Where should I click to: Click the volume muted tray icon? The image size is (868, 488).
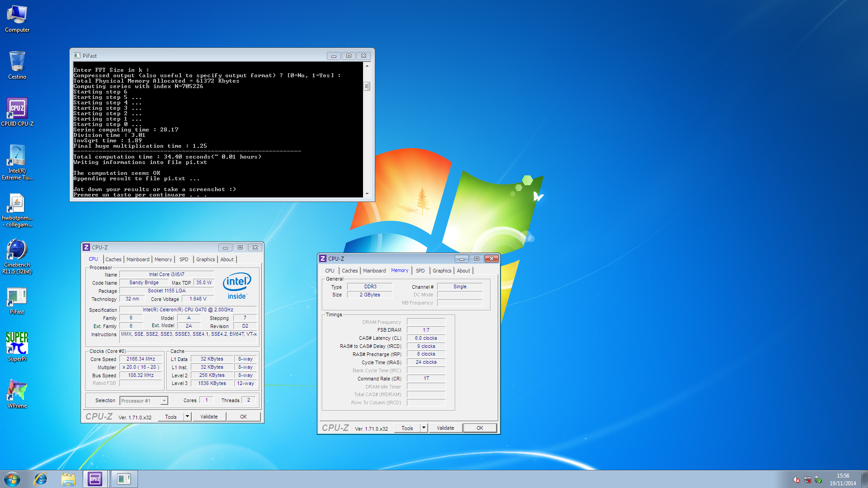(x=797, y=480)
